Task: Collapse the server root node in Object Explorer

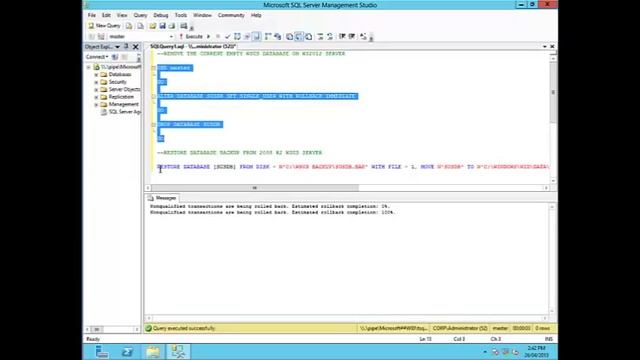Action: pos(89,67)
